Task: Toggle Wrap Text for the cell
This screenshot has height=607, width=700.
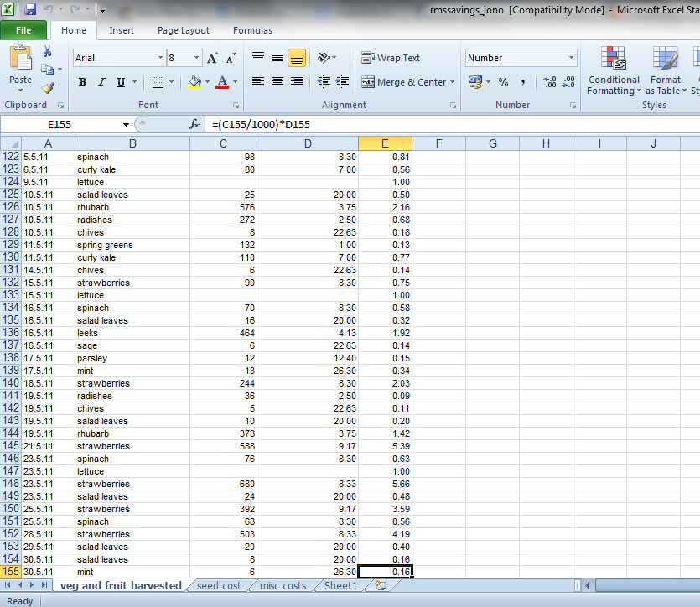Action: [x=391, y=58]
